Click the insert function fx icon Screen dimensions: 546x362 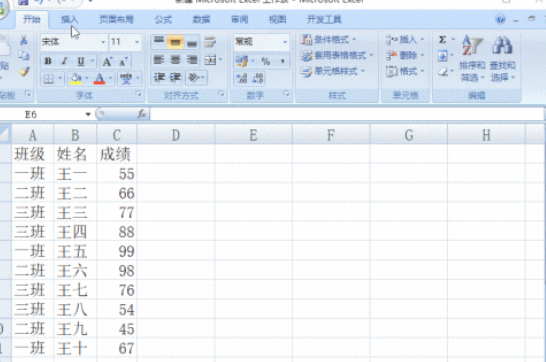pyautogui.click(x=142, y=114)
